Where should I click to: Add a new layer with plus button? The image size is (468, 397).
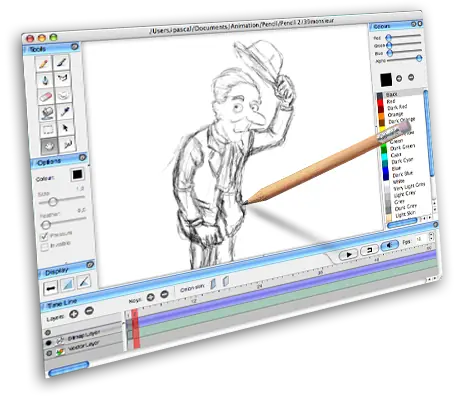point(73,314)
